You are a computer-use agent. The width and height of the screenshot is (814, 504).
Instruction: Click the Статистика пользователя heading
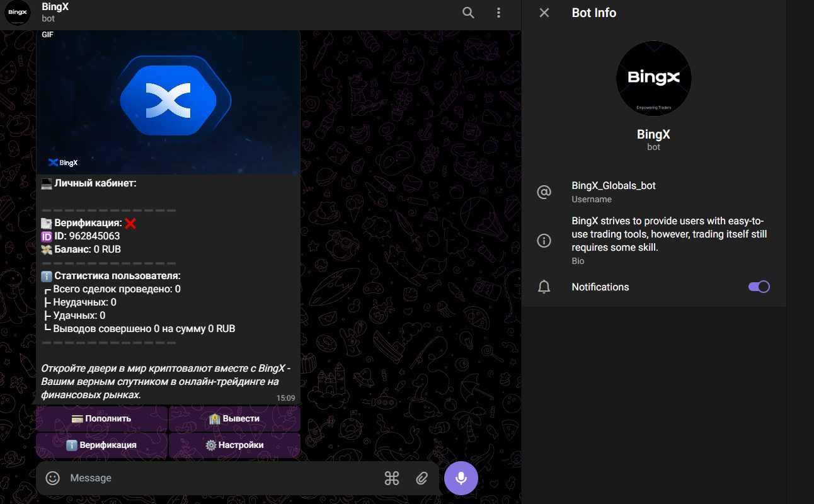[x=110, y=276]
